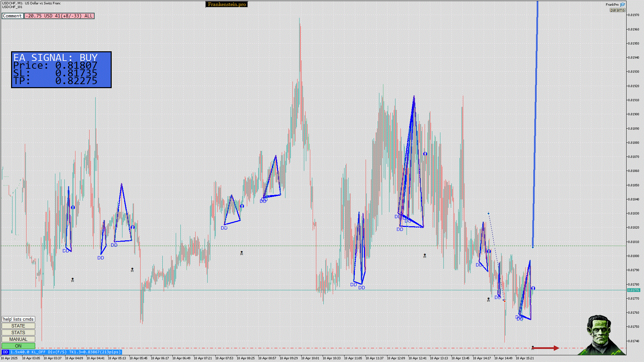
Task: Toggle the MANUAL mode button
Action: tap(18, 339)
